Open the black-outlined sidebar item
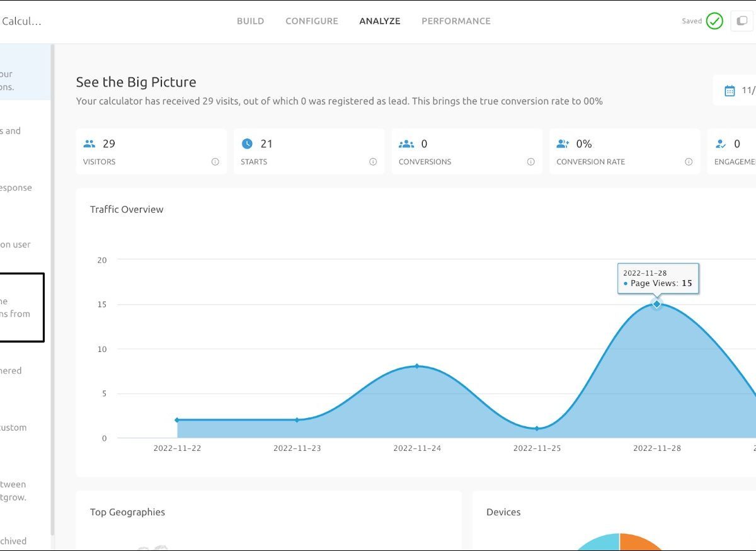The image size is (756, 551). [21, 307]
